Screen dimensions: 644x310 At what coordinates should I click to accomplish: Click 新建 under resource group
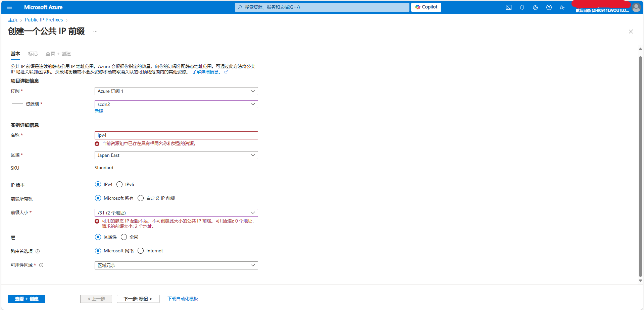point(99,111)
